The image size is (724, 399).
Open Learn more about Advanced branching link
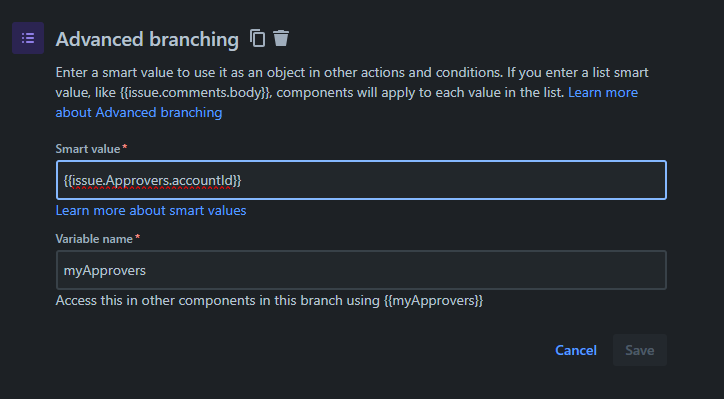coord(347,102)
